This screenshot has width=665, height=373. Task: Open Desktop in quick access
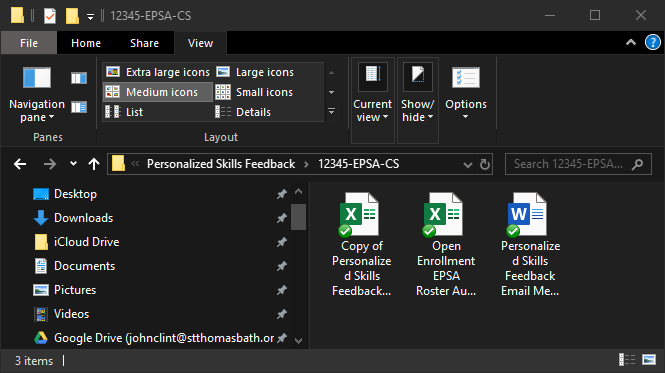[x=64, y=194]
